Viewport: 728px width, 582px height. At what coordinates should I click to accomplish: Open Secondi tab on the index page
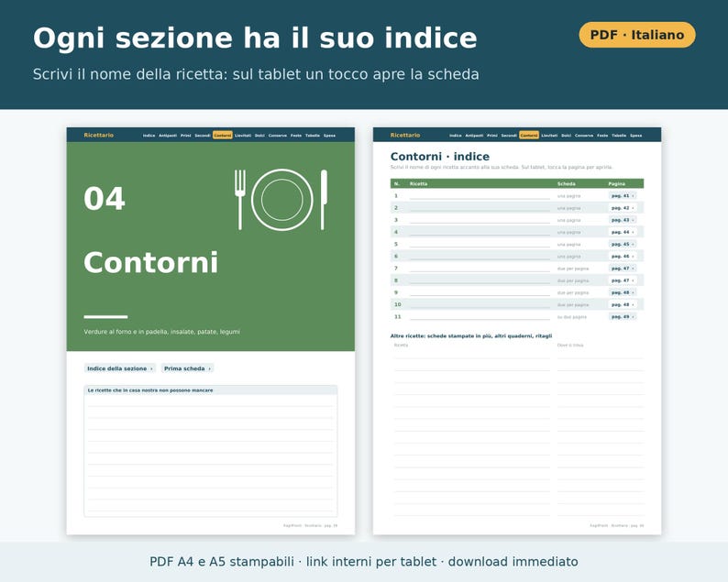509,136
